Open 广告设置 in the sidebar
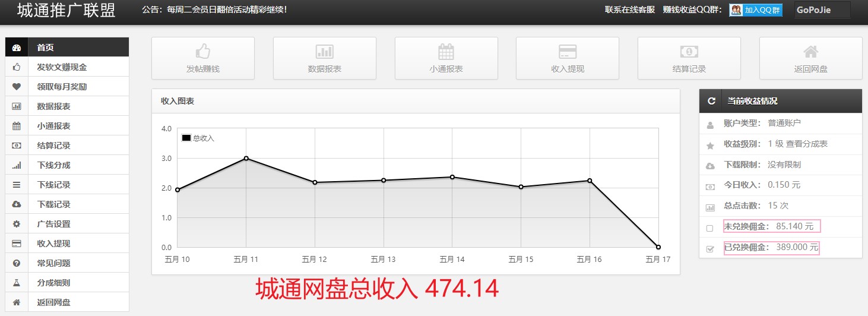 [67, 224]
